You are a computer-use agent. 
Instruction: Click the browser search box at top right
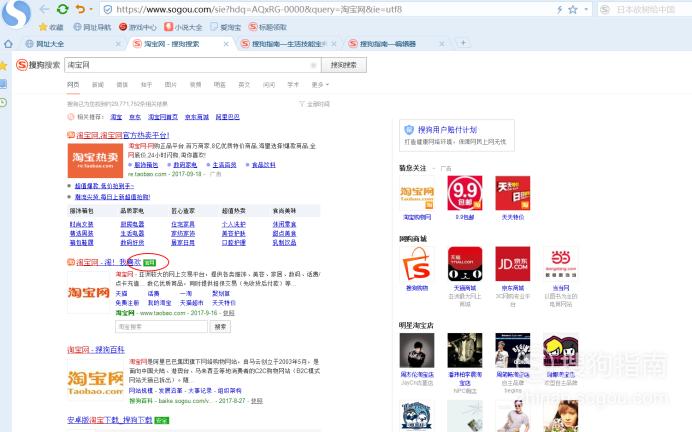pos(644,9)
